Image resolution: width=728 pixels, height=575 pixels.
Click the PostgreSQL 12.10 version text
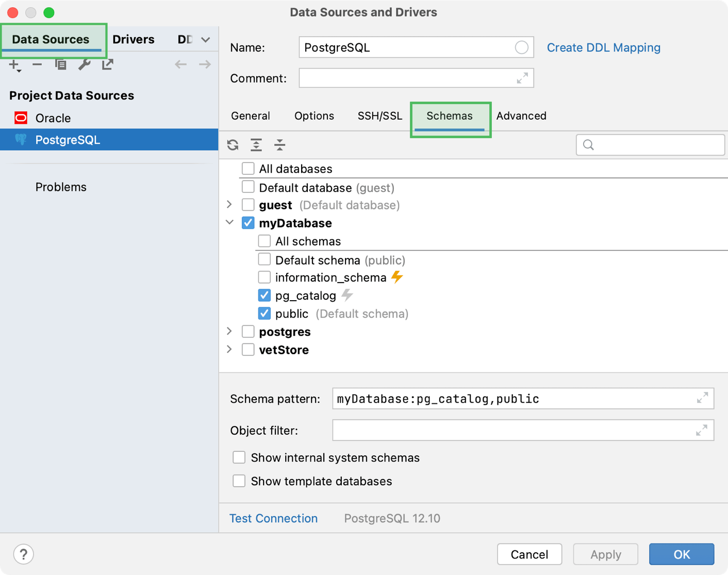pos(392,518)
